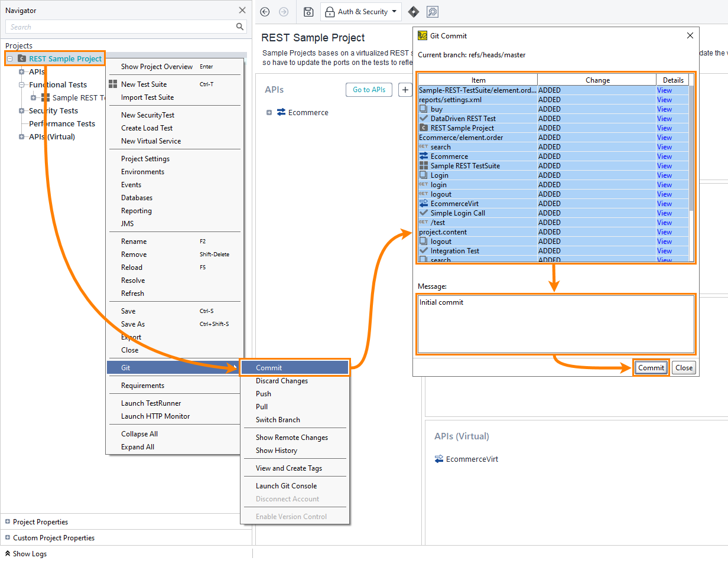Click the back navigation arrow icon
The width and height of the screenshot is (728, 561).
(x=264, y=12)
